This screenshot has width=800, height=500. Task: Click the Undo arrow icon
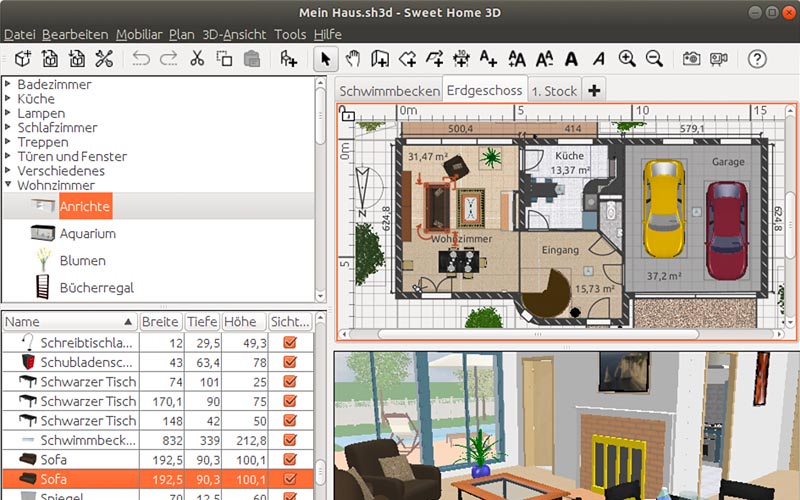pyautogui.click(x=141, y=59)
